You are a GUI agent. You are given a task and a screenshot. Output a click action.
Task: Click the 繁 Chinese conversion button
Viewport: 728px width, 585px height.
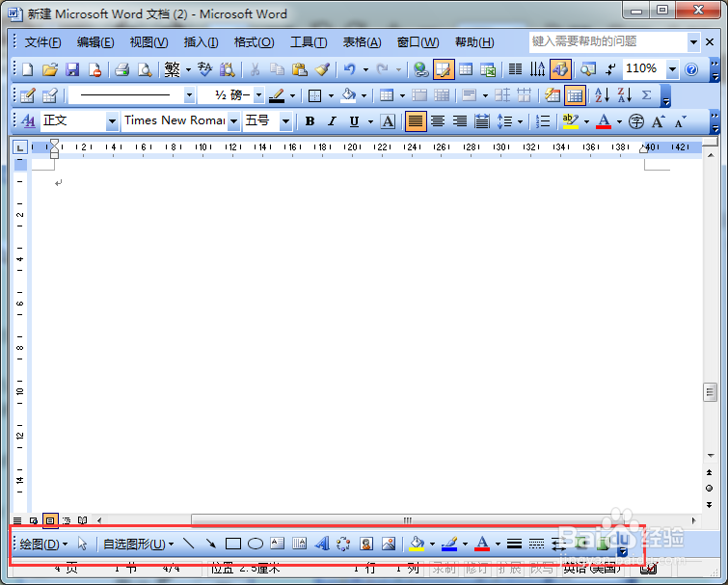[x=173, y=69]
